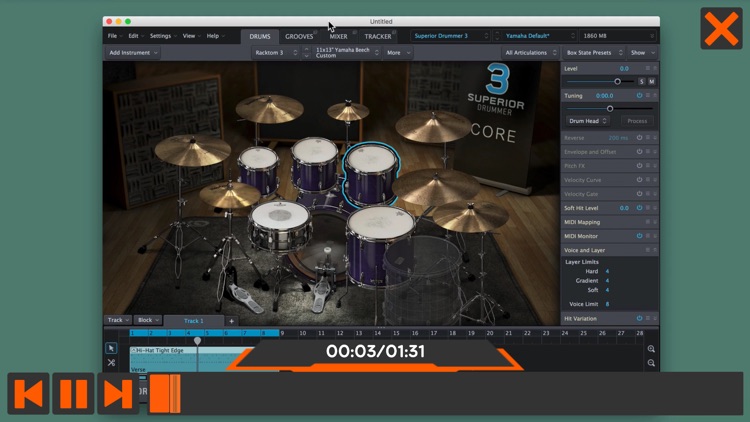Image resolution: width=750 pixels, height=422 pixels.
Task: Open the More dropdown
Action: 398,53
